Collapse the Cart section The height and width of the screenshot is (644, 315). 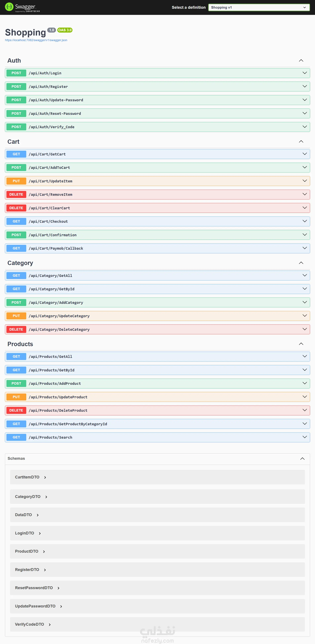tap(301, 141)
